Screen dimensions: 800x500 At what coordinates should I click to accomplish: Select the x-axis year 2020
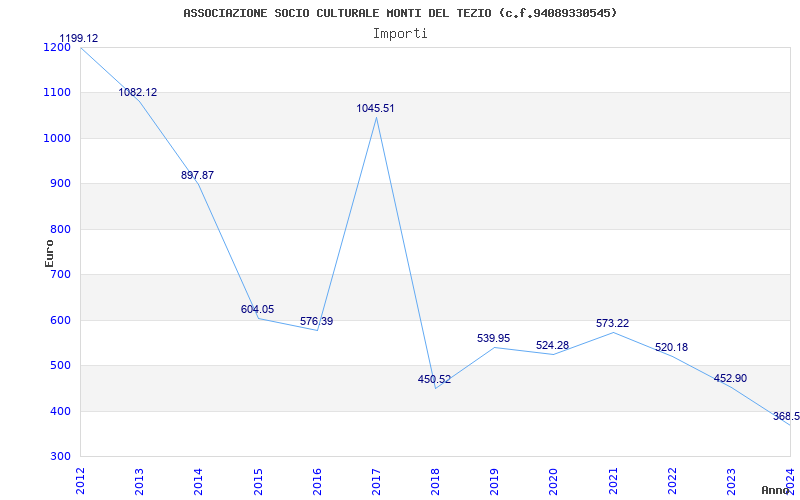coord(554,481)
